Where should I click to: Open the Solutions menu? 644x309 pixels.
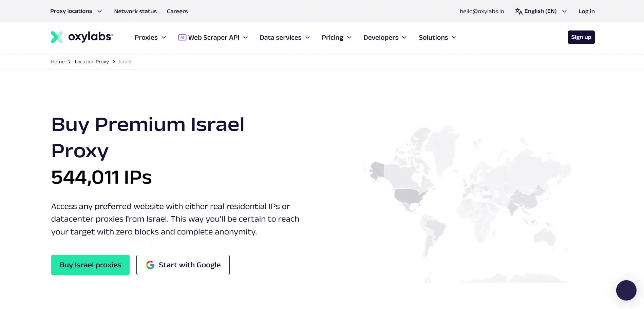[x=433, y=37]
